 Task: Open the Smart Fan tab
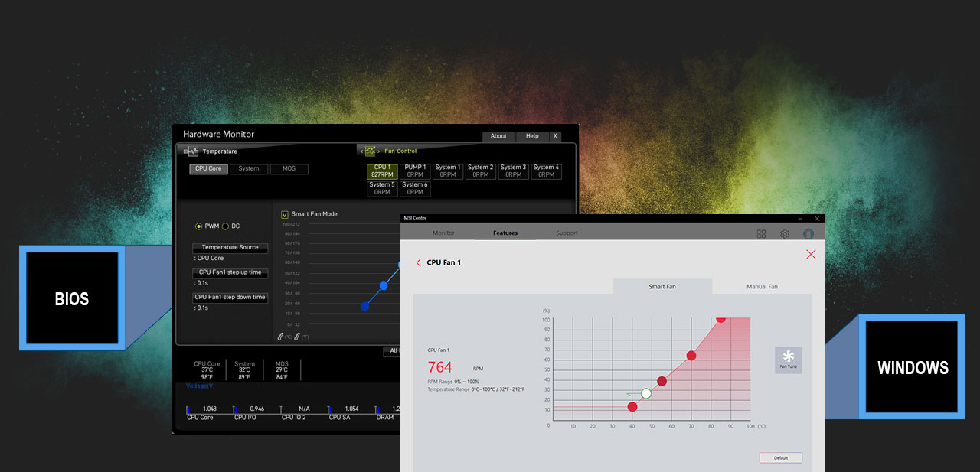pyautogui.click(x=662, y=286)
